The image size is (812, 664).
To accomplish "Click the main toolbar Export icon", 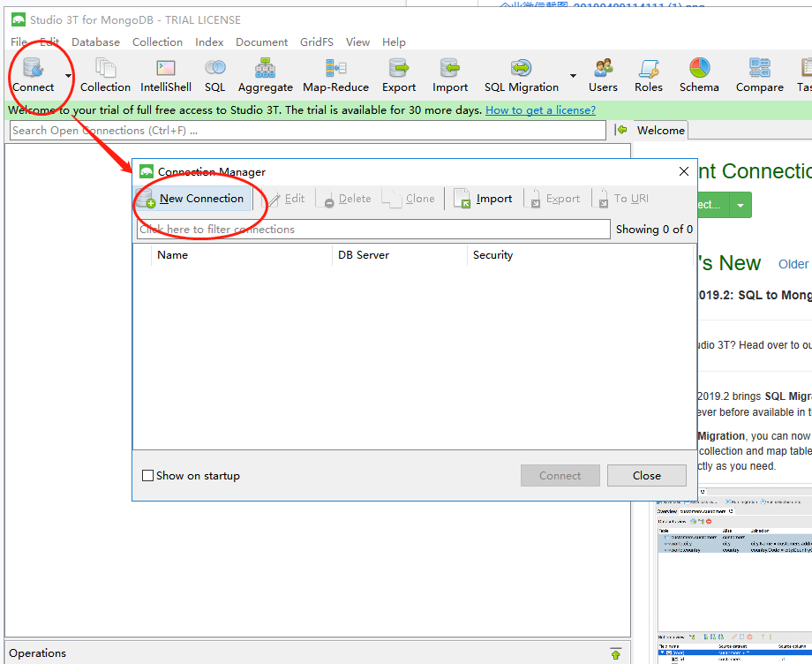I will click(x=399, y=75).
